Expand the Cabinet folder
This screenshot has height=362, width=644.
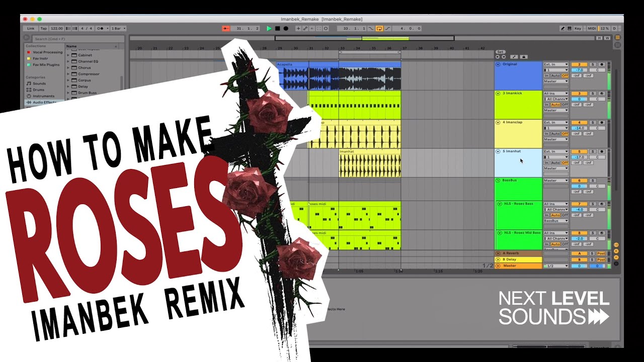point(68,55)
